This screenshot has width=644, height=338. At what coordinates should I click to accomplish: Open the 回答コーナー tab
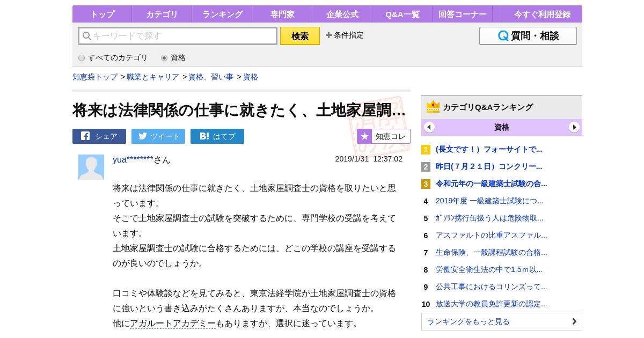click(463, 14)
